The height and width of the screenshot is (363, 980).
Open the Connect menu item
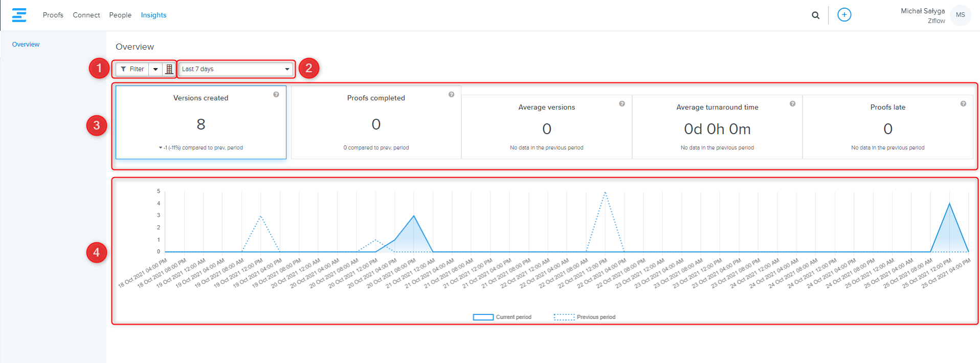tap(86, 15)
